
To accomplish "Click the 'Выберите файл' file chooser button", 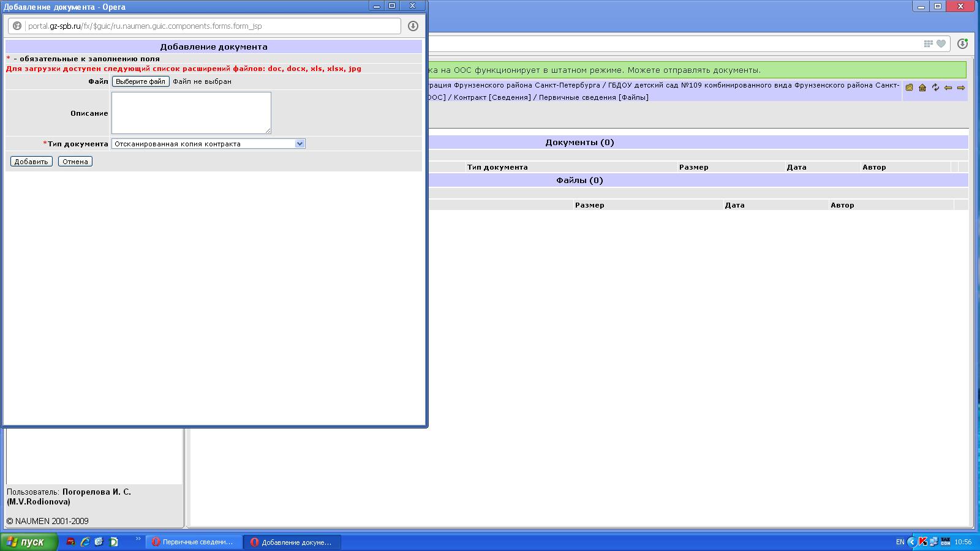I will [140, 81].
